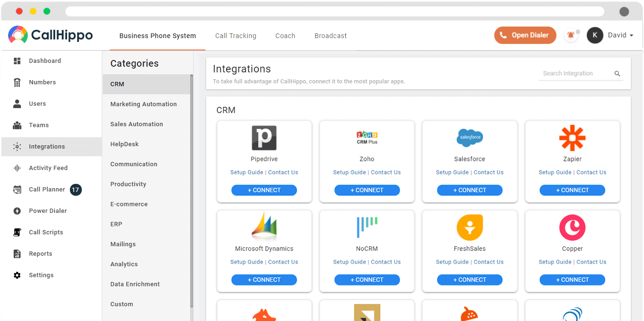Open the Salesforce Setup Guide link
Viewport: 644px width, 321px height.
point(452,172)
